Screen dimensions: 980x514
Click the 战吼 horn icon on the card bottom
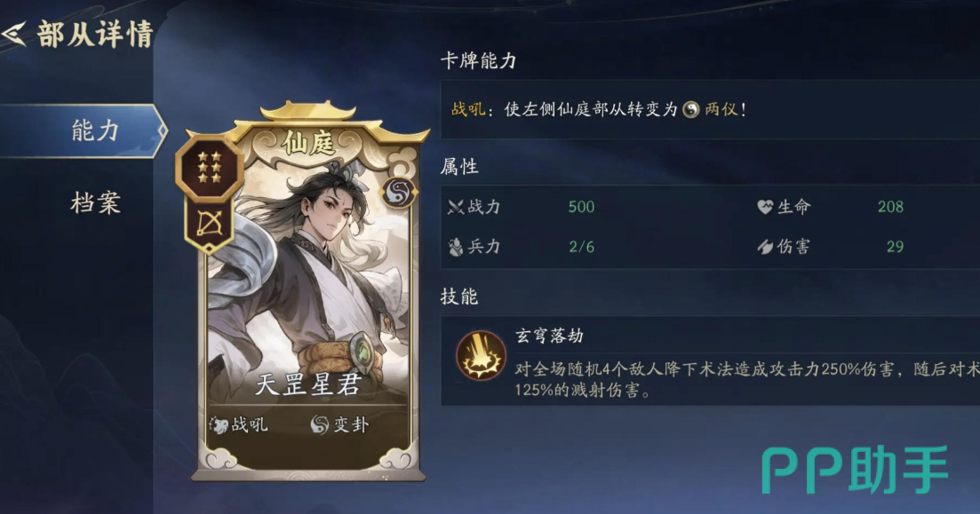pyautogui.click(x=219, y=425)
